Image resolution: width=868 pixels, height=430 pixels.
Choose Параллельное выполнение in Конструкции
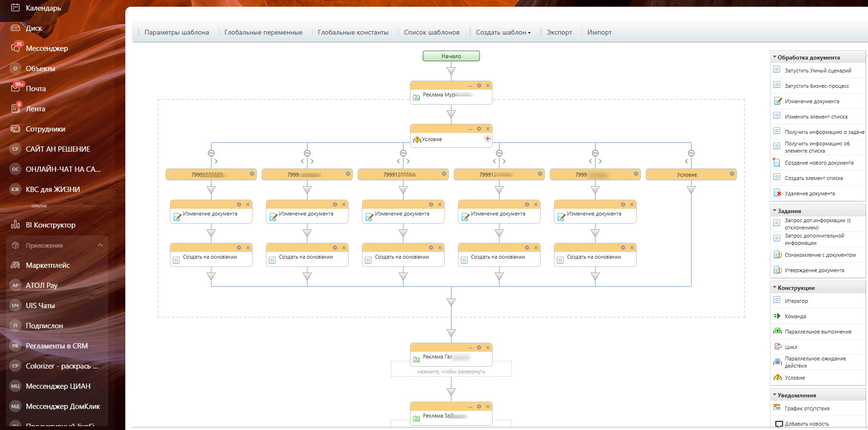(x=818, y=332)
